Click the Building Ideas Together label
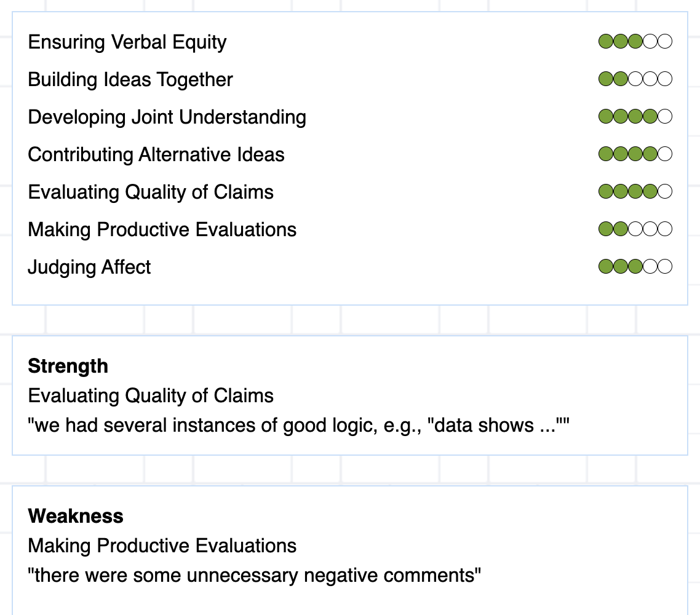The width and height of the screenshot is (700, 615). [x=130, y=80]
